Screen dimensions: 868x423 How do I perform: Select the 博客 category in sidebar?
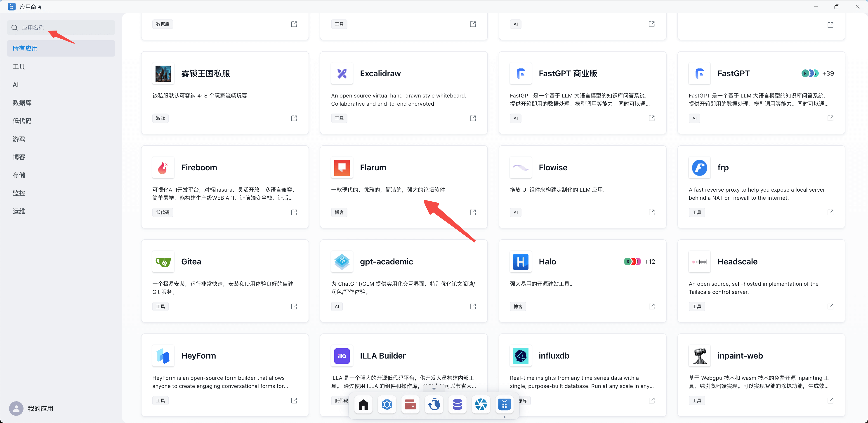(61, 157)
